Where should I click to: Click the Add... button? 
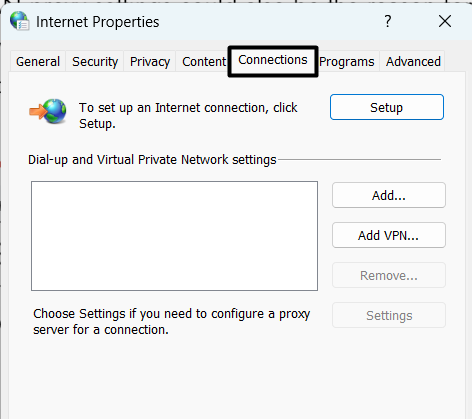click(389, 195)
